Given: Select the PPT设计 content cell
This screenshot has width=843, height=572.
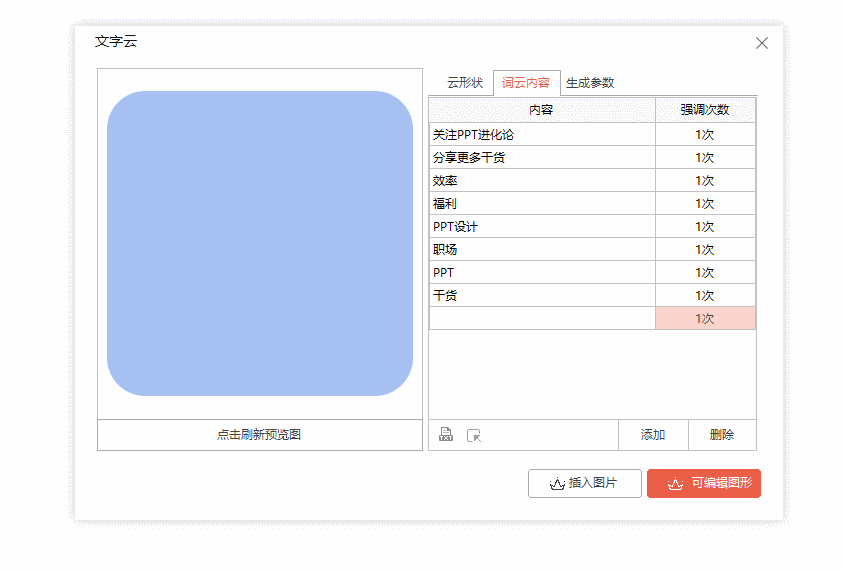Looking at the screenshot, I should (542, 227).
